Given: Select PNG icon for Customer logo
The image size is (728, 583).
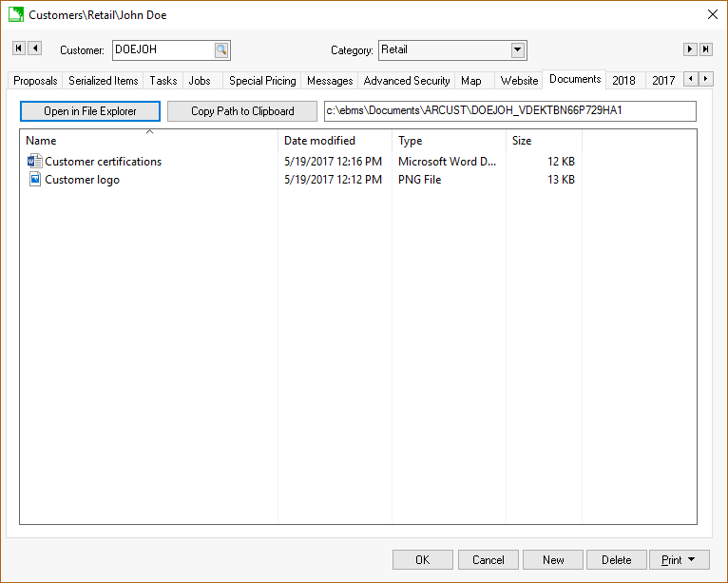Looking at the screenshot, I should tap(35, 180).
